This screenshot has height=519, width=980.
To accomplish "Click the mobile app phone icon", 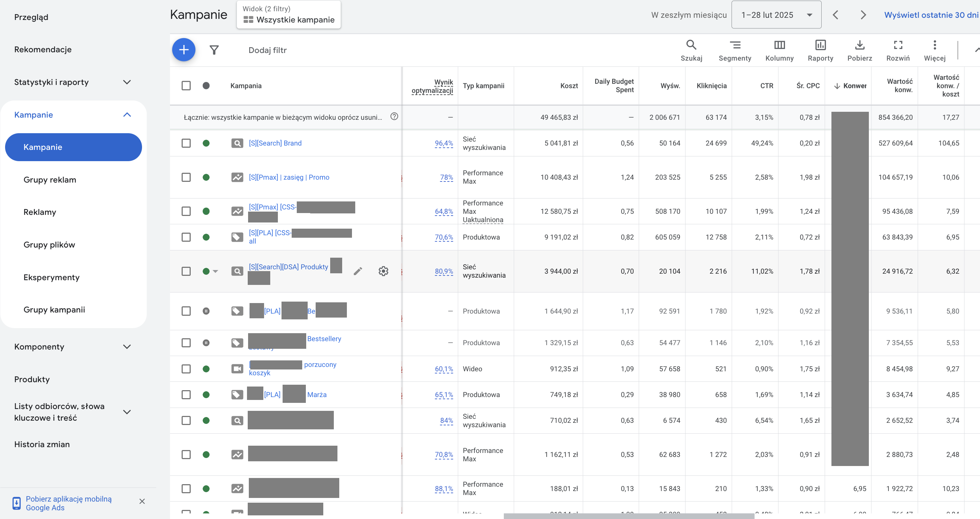I will click(16, 503).
